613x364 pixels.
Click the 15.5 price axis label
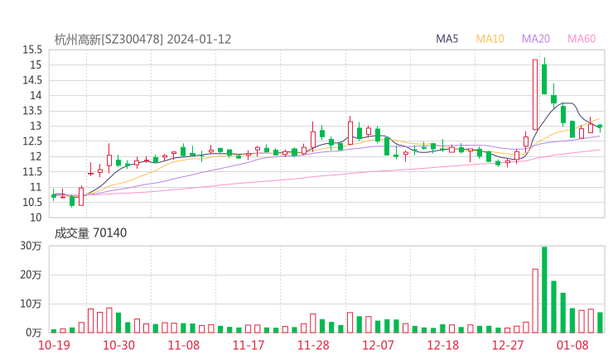(32, 50)
